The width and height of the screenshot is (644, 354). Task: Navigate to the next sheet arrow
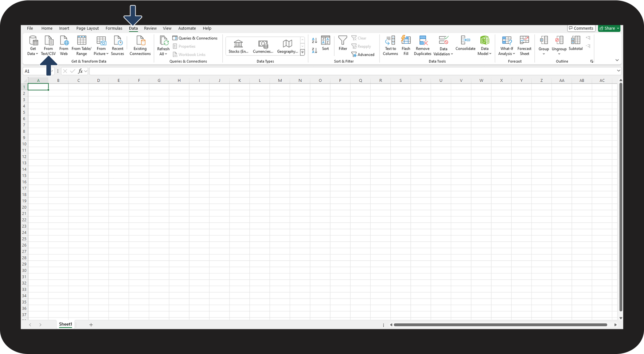tap(40, 325)
